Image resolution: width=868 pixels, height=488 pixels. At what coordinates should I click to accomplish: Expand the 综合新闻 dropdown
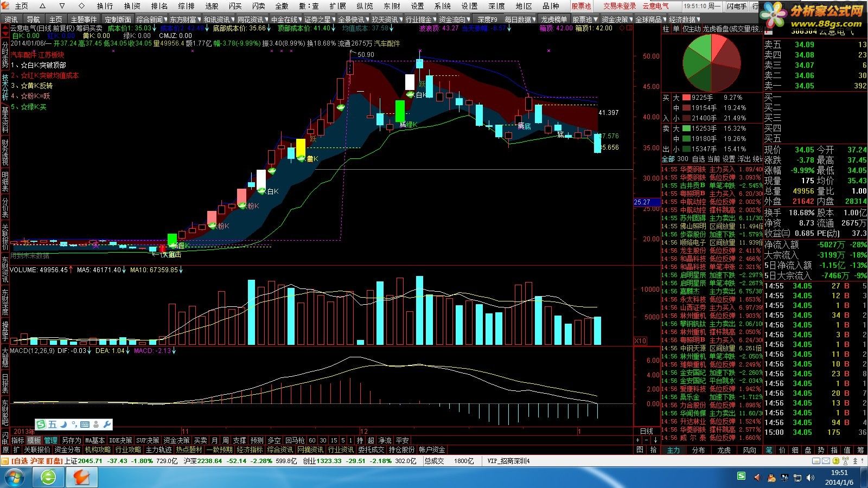[151, 19]
